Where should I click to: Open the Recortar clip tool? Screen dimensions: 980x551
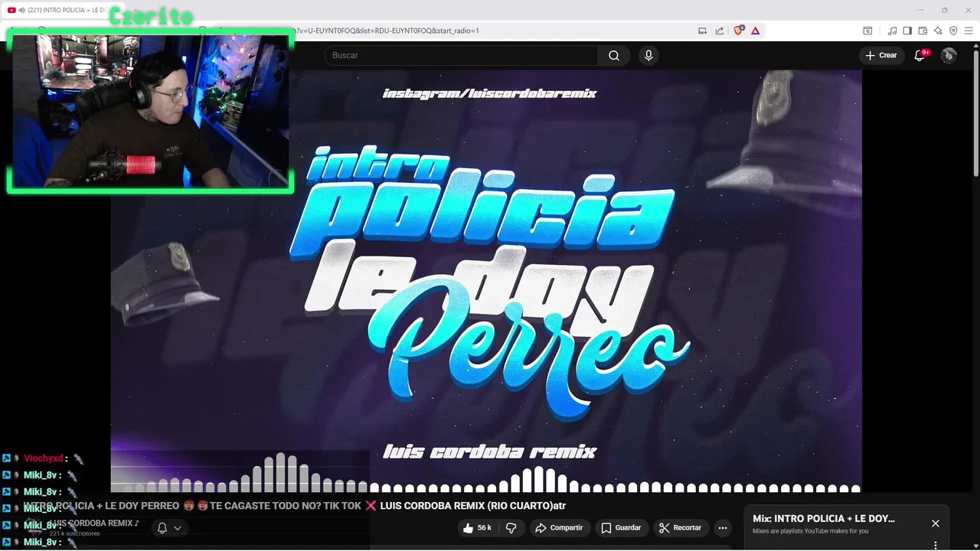point(681,528)
